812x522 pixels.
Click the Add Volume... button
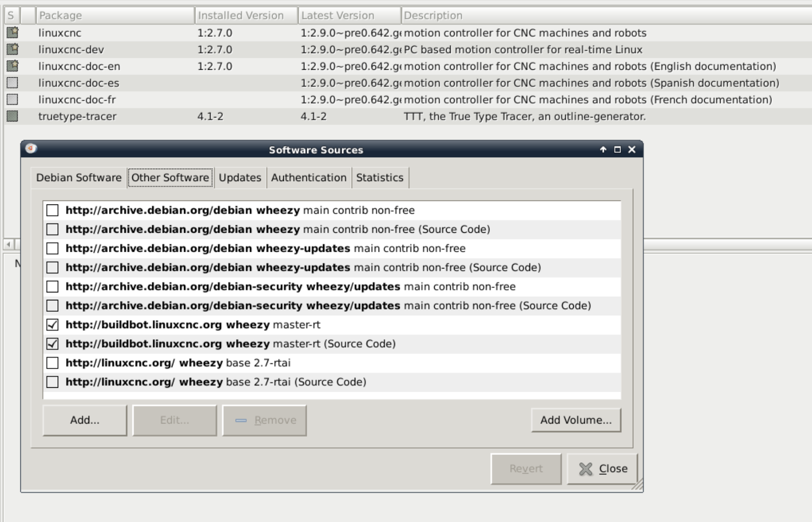[576, 420]
